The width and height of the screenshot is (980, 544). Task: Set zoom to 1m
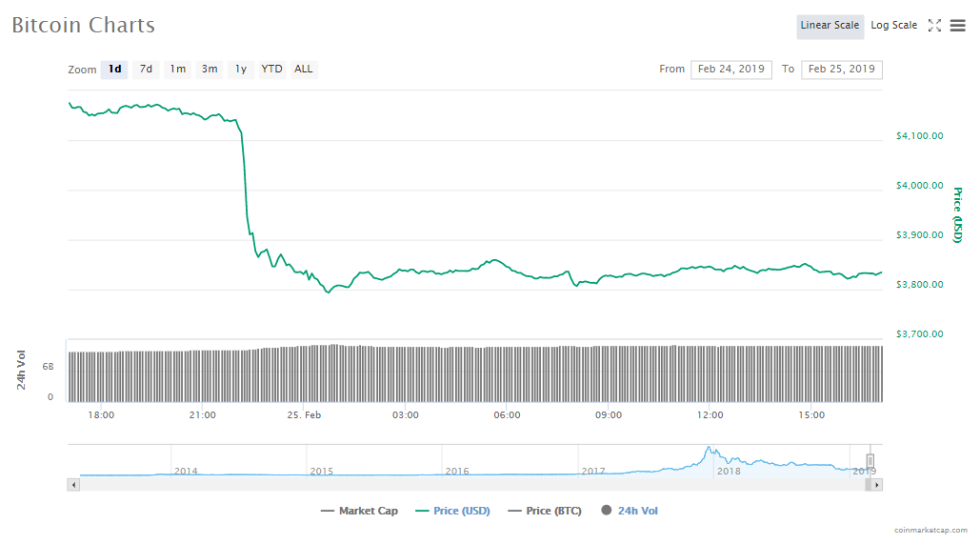click(x=178, y=69)
